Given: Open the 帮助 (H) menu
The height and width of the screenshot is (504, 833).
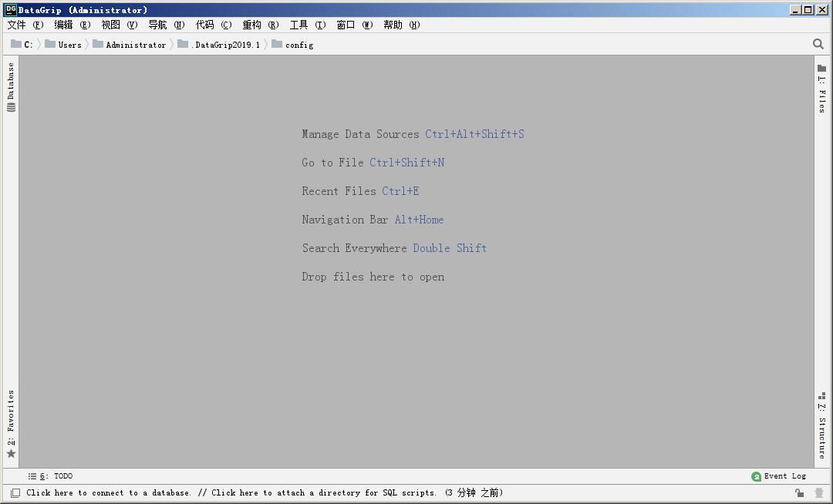Looking at the screenshot, I should click(x=402, y=25).
